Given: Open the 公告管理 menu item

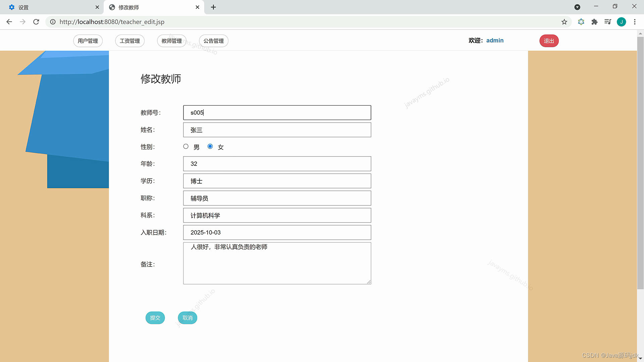Looking at the screenshot, I should 214,41.
